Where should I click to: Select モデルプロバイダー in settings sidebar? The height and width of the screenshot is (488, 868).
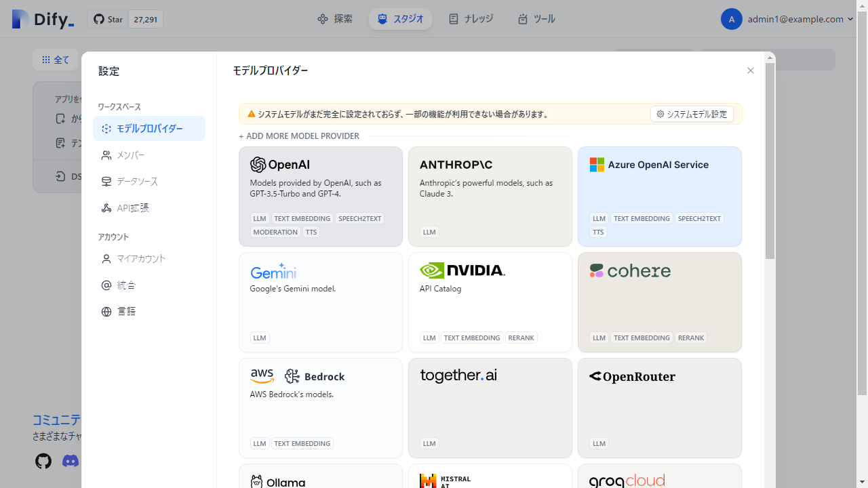[x=149, y=129]
